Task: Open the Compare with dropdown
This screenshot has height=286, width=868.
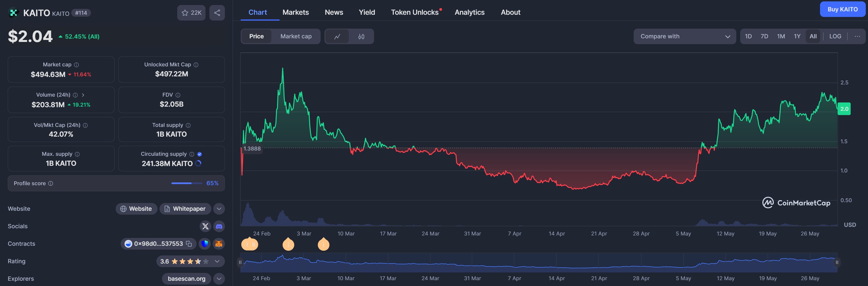Action: tap(684, 36)
